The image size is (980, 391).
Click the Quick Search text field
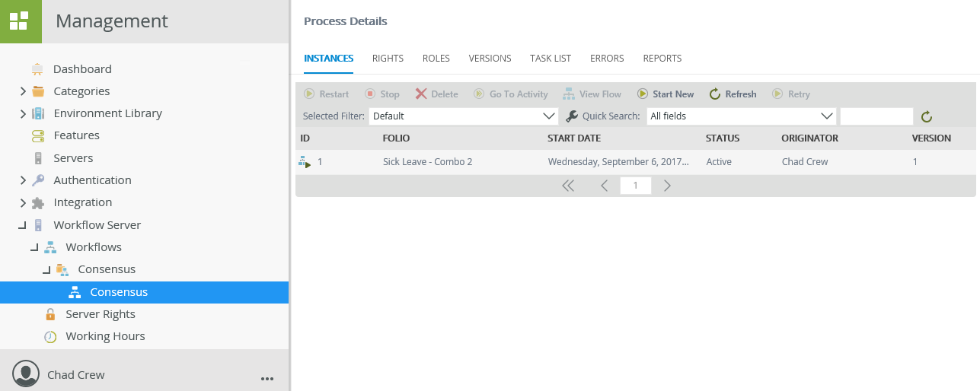pos(876,116)
